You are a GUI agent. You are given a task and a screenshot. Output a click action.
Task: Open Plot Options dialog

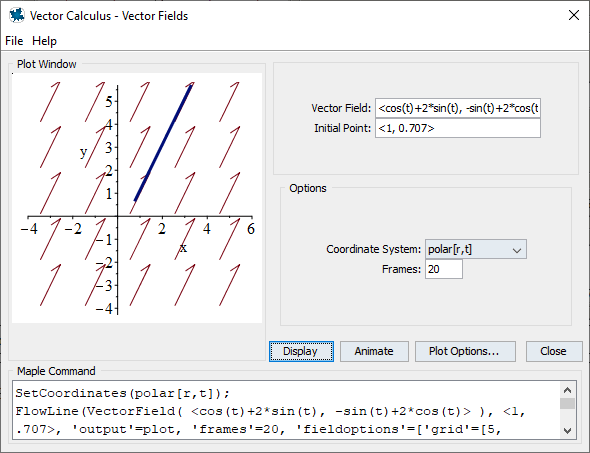tap(465, 351)
